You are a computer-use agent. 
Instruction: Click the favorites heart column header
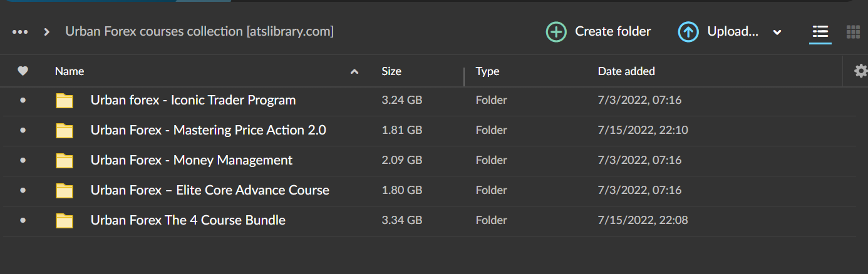coord(23,71)
